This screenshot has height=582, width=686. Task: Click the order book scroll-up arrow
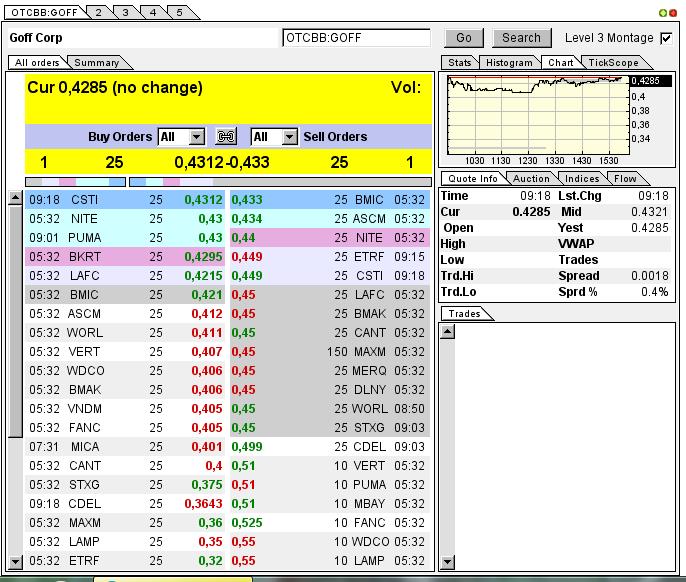click(x=15, y=198)
